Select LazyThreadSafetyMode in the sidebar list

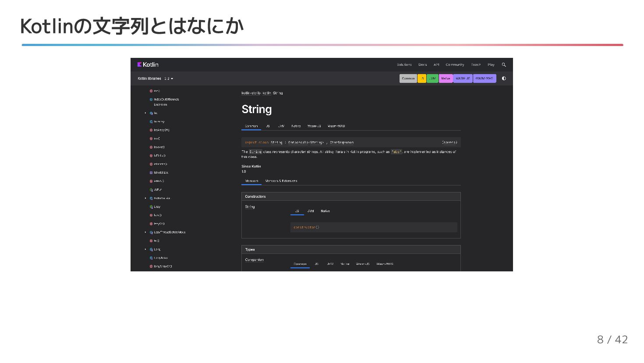[x=170, y=232]
